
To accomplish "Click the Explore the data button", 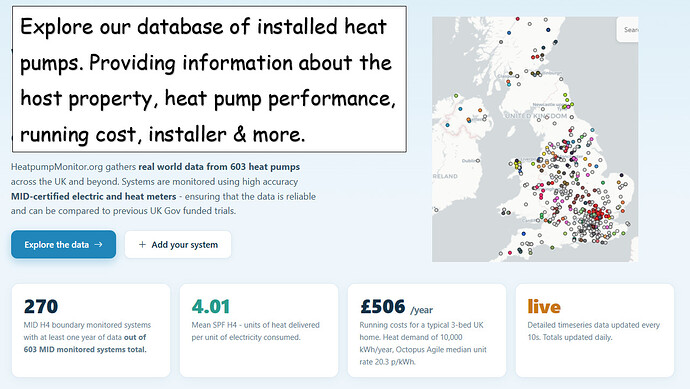I will [63, 244].
